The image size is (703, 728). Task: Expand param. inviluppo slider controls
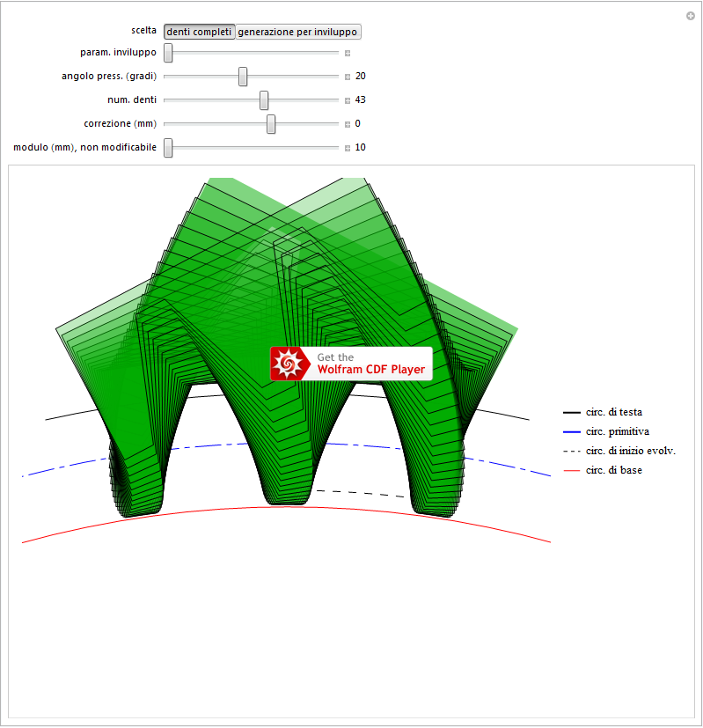(348, 54)
